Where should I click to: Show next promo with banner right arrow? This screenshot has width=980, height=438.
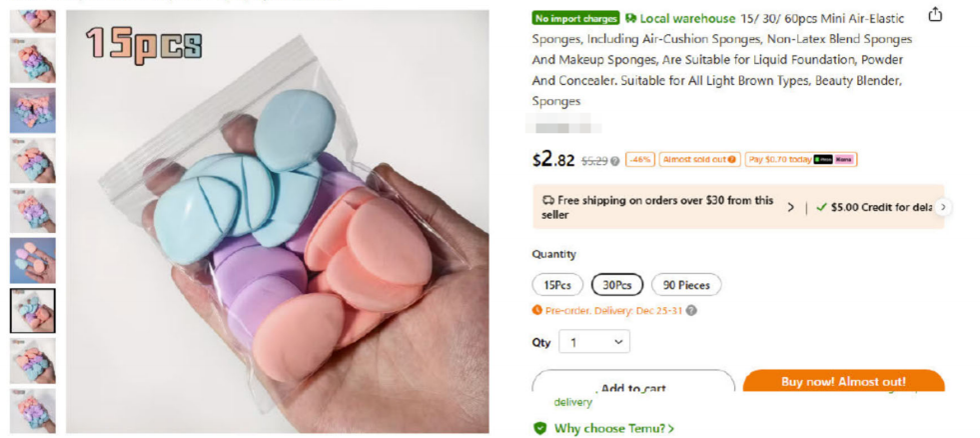(944, 207)
